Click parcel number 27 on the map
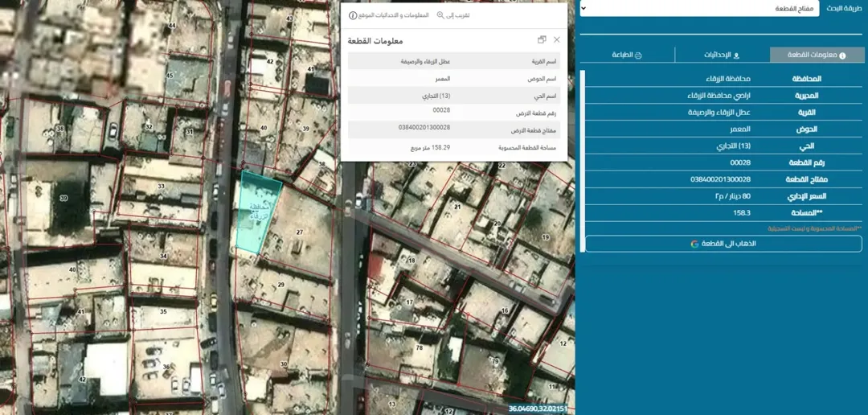 (300, 232)
